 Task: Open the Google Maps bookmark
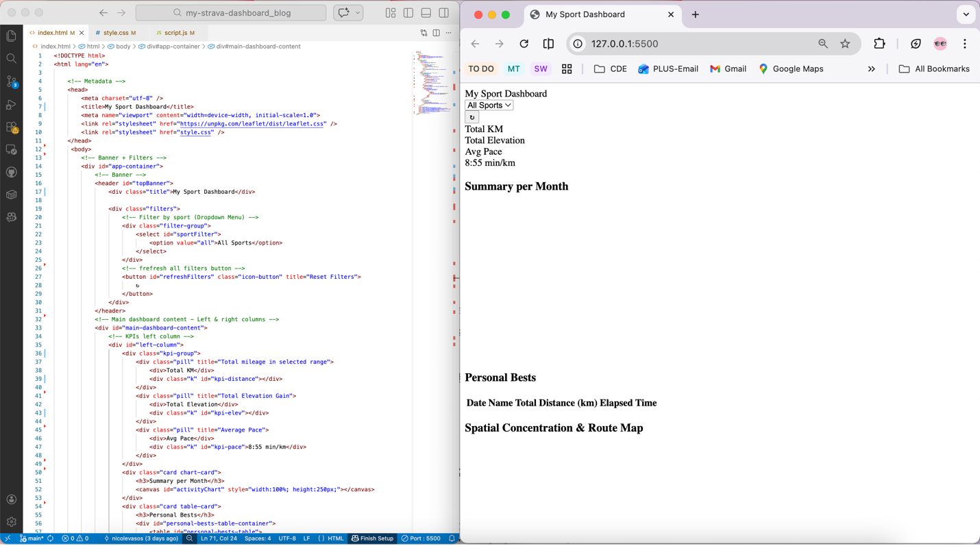pos(790,69)
